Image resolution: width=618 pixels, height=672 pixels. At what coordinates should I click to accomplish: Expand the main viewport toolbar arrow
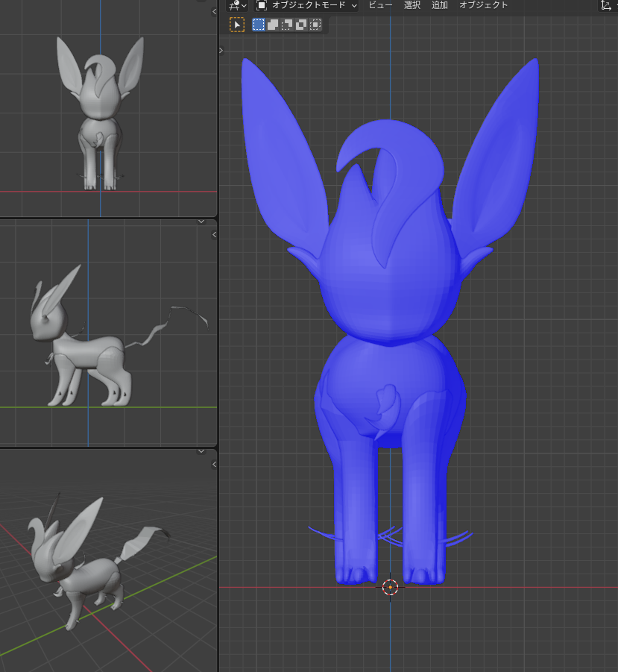(x=221, y=50)
